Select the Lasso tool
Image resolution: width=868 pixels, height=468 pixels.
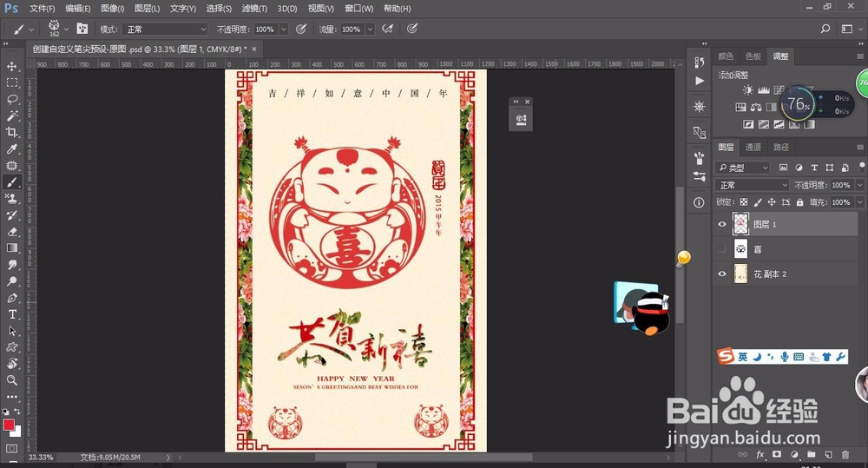(11, 100)
